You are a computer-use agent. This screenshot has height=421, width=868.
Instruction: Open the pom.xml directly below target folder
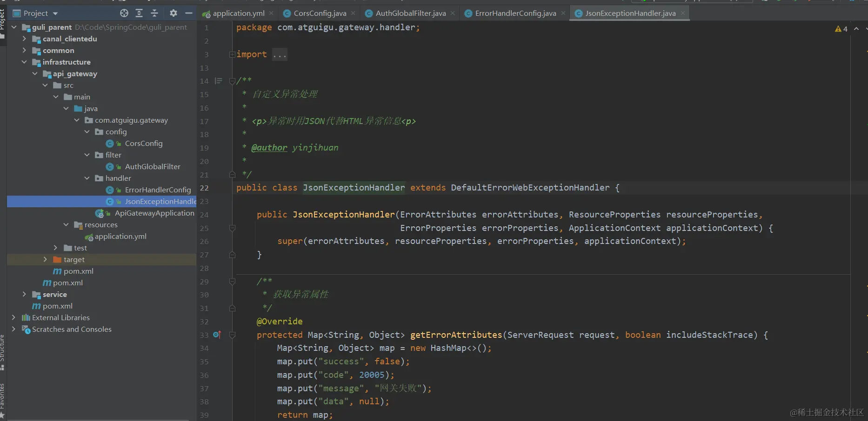pyautogui.click(x=78, y=271)
